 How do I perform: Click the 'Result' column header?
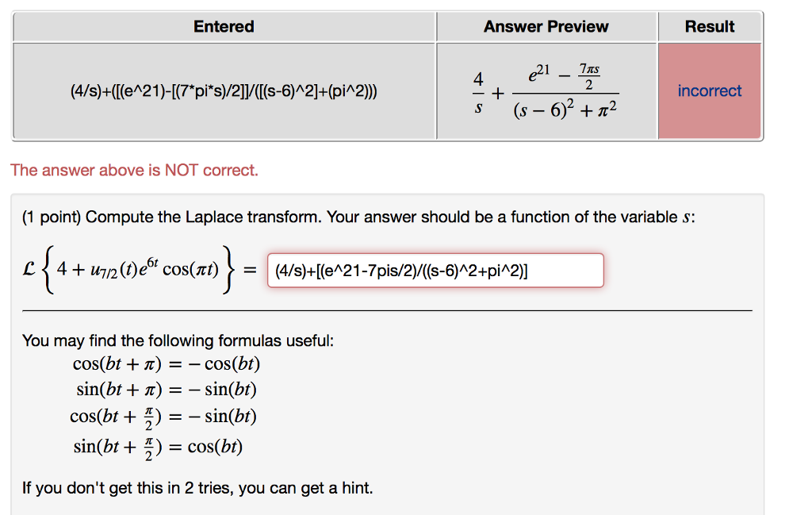tap(709, 26)
